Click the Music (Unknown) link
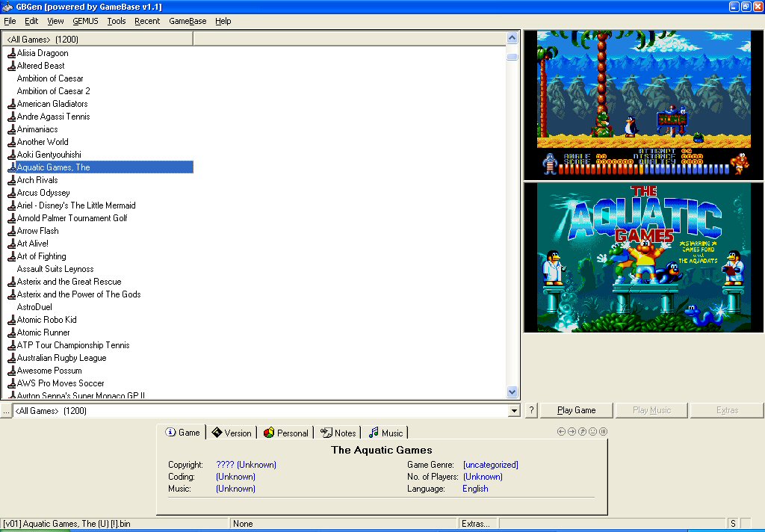 pyautogui.click(x=235, y=489)
